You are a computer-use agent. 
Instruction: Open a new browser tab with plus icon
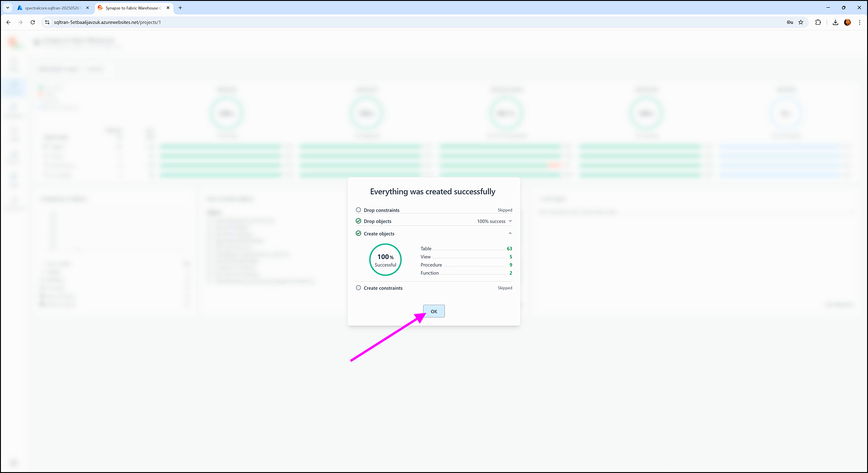[180, 8]
